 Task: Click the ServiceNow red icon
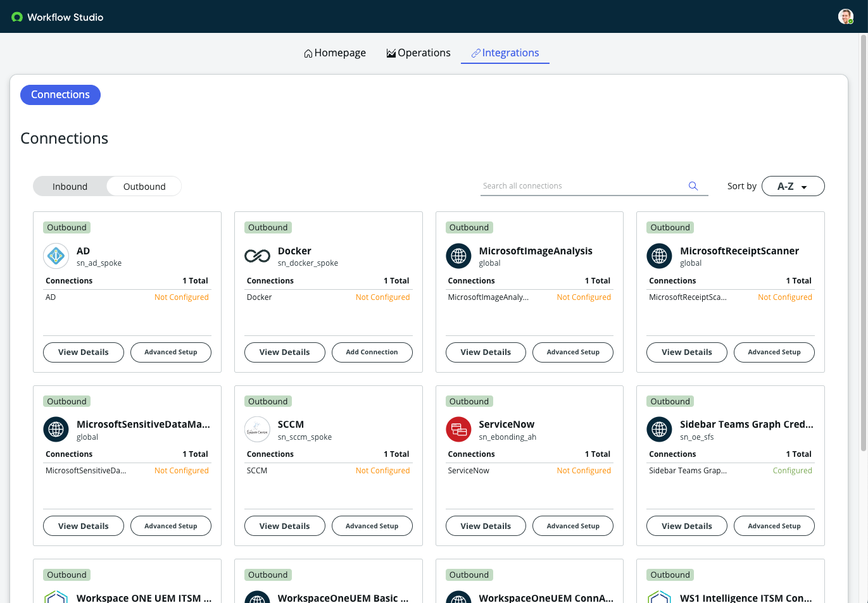click(458, 430)
